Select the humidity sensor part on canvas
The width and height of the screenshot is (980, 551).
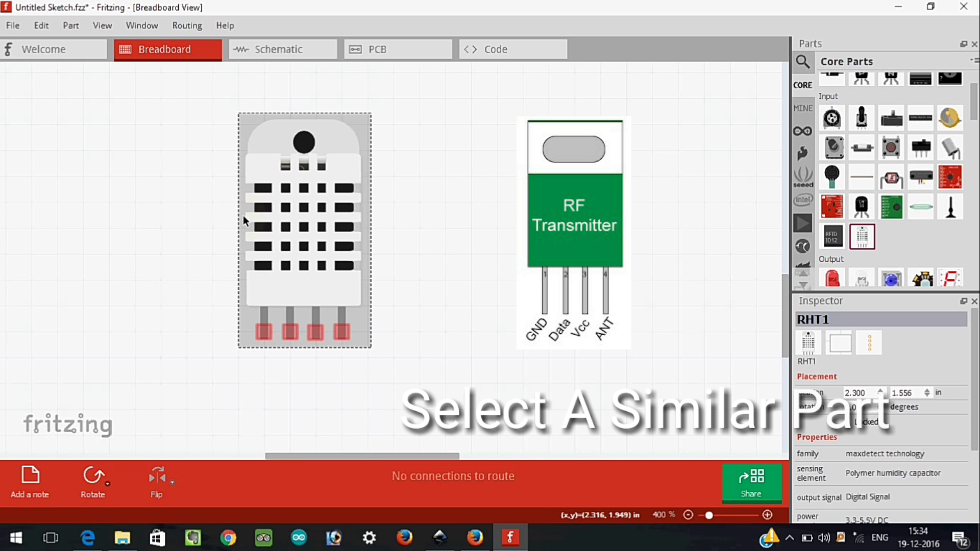pyautogui.click(x=305, y=231)
